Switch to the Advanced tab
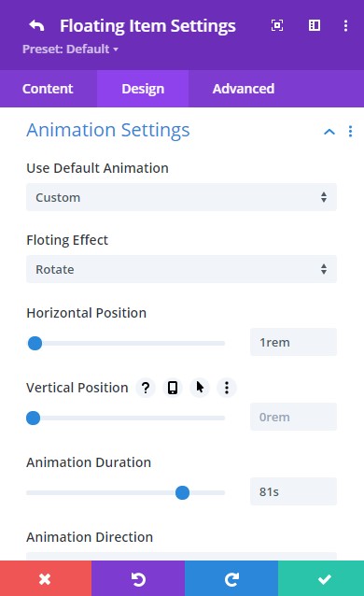This screenshot has width=364, height=596. tap(244, 89)
